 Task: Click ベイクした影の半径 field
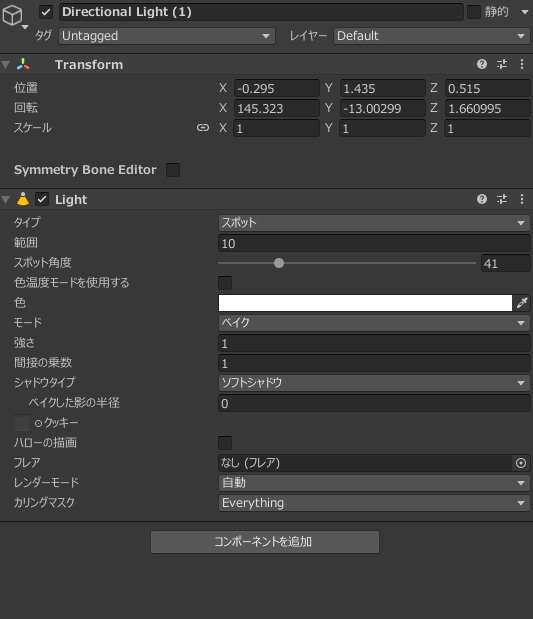click(x=374, y=403)
